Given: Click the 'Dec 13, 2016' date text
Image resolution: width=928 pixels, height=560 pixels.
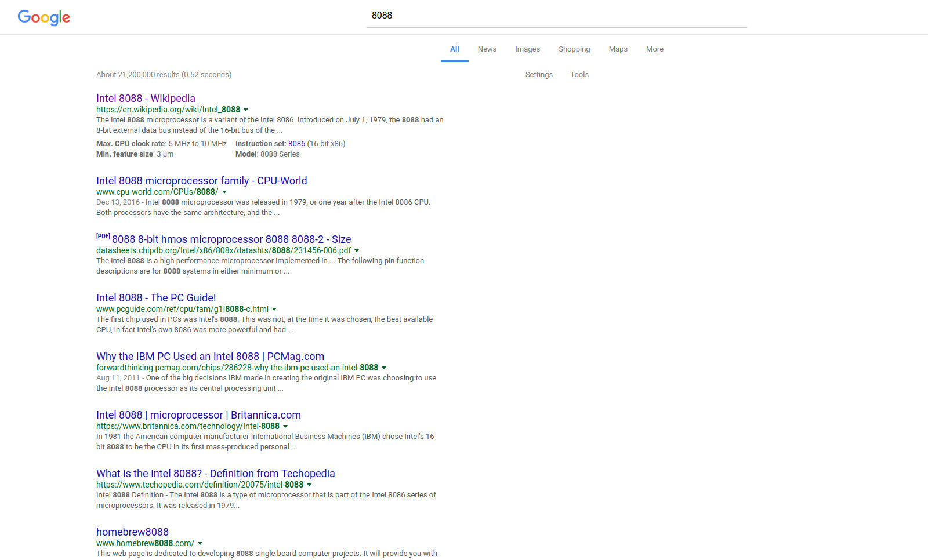Looking at the screenshot, I should click(118, 202).
